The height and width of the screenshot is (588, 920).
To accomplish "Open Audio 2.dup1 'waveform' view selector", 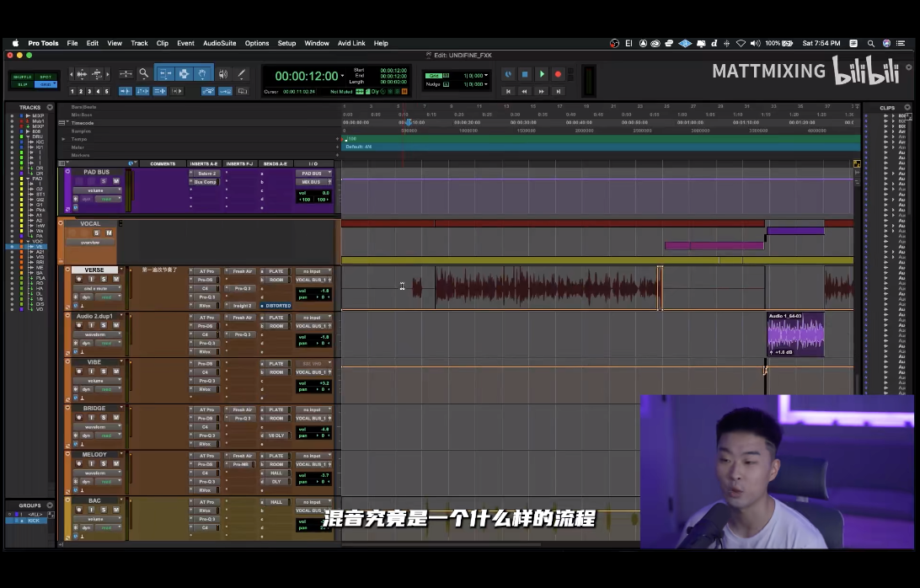I will click(x=97, y=334).
